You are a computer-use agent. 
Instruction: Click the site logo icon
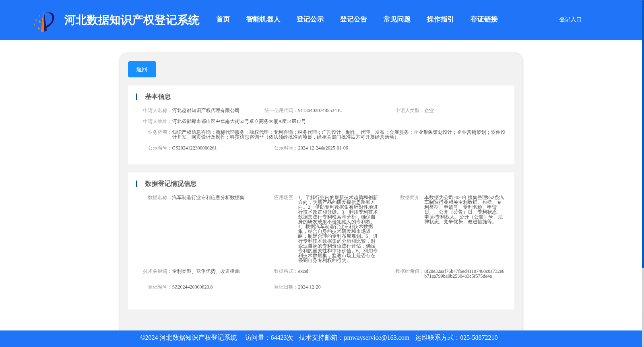pos(44,21)
